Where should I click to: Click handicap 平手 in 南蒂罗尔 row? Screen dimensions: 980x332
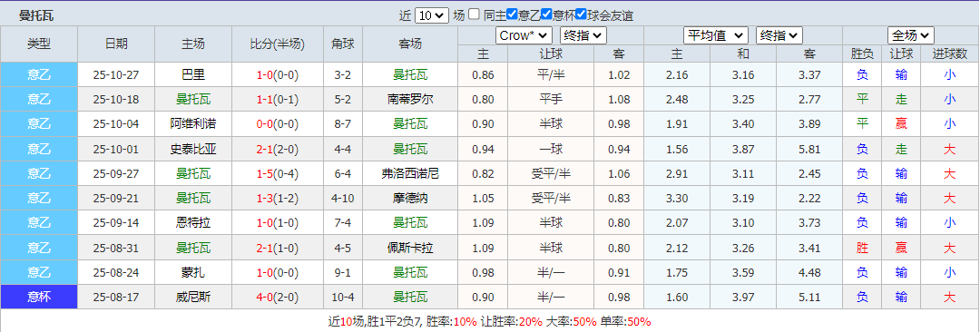(552, 100)
